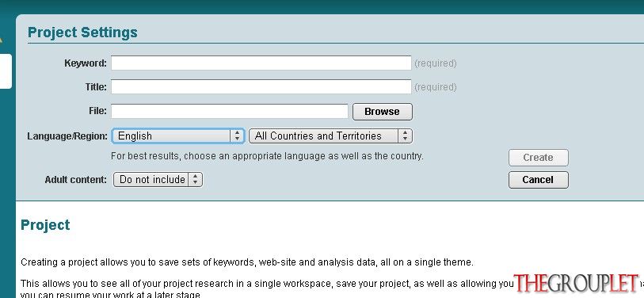Click the language dropdown arrow stepper
The image size is (644, 298).
237,136
